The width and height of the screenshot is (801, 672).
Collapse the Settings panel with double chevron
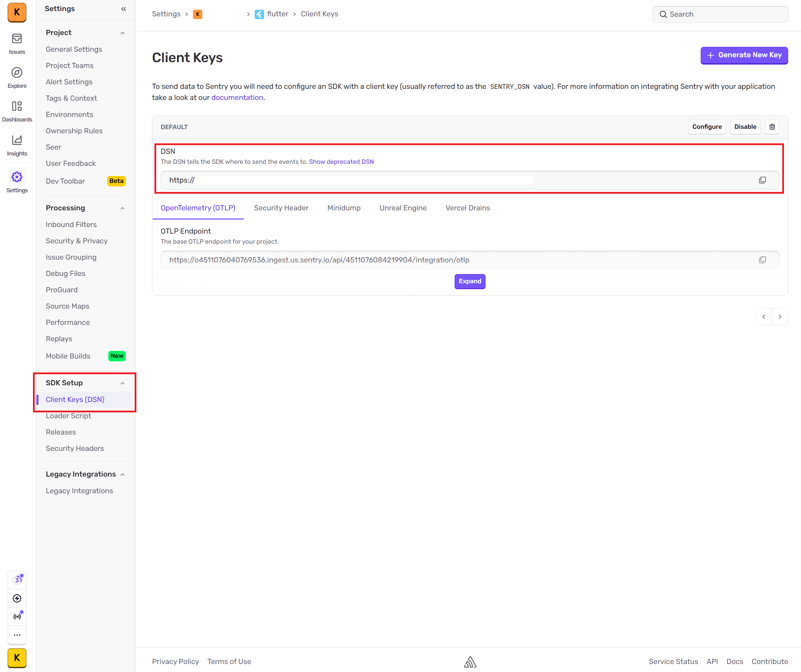[x=123, y=9]
